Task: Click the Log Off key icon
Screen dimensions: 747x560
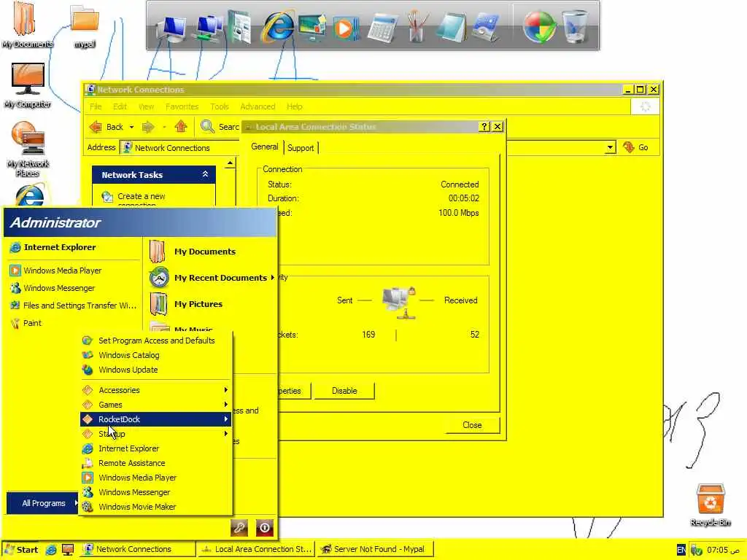Action: coord(239,527)
